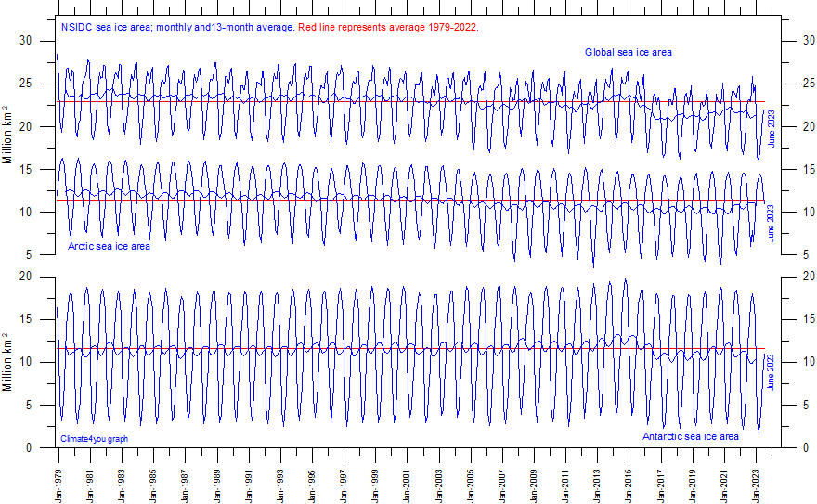Select the Jan-1979 x-axis date label
This screenshot has width=817, height=504.
tap(59, 477)
